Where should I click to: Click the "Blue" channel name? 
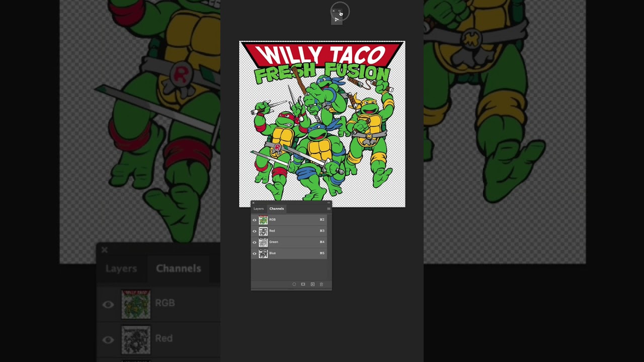click(x=273, y=253)
